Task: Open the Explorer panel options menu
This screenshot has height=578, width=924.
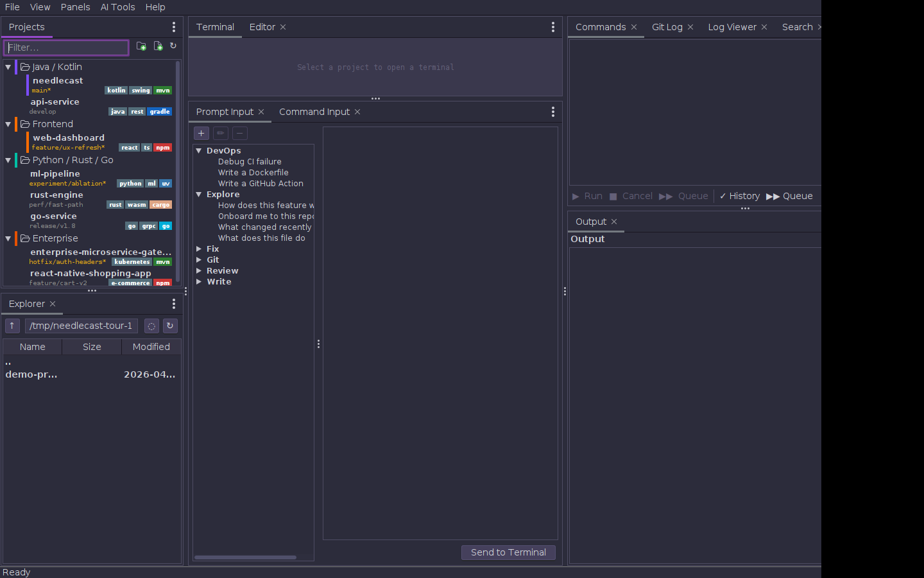Action: (174, 304)
